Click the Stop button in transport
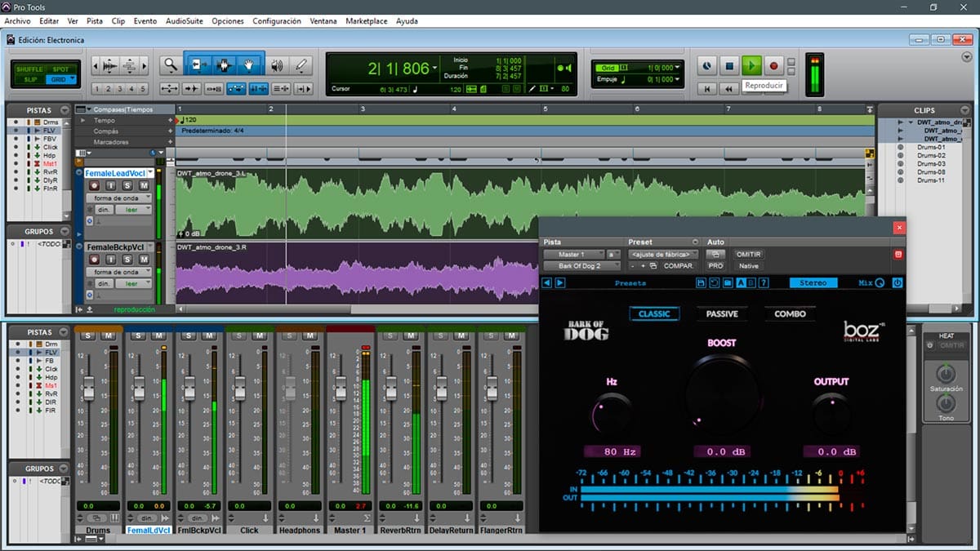 click(731, 65)
